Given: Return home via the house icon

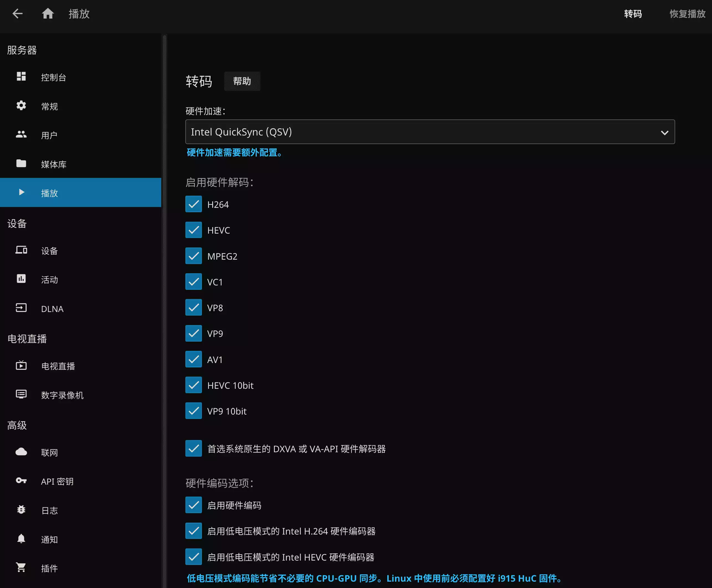Looking at the screenshot, I should click(x=48, y=14).
